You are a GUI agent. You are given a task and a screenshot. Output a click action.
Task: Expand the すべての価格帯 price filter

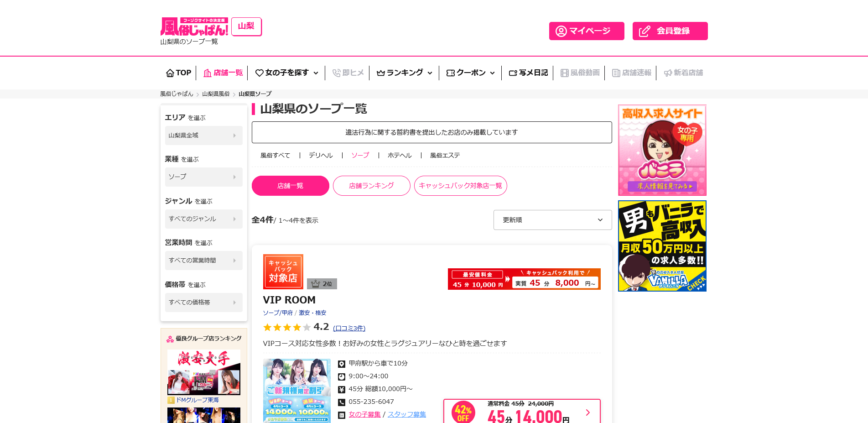pos(203,303)
